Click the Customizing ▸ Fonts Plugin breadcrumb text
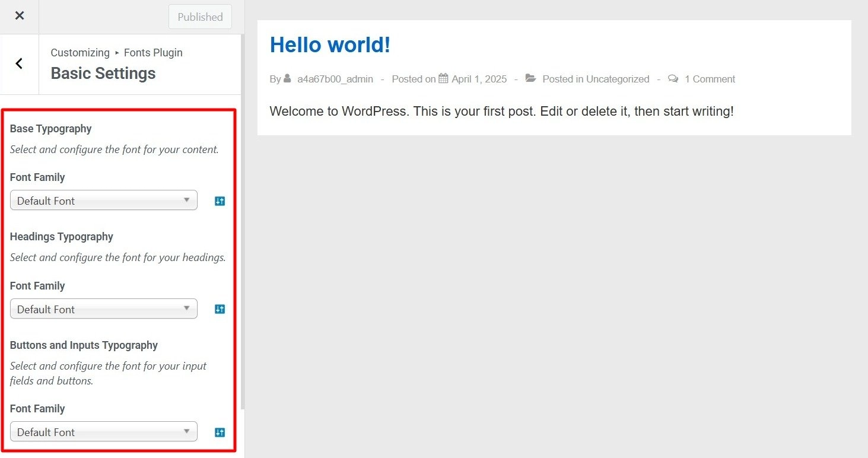Viewport: 868px width, 458px height. point(117,53)
